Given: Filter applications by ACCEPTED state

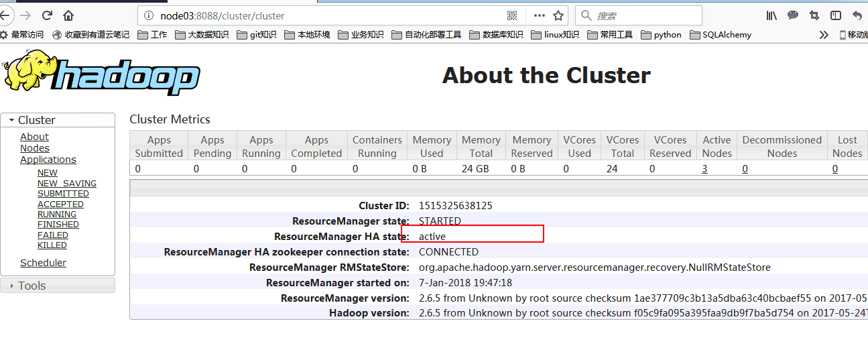Looking at the screenshot, I should (x=60, y=204).
